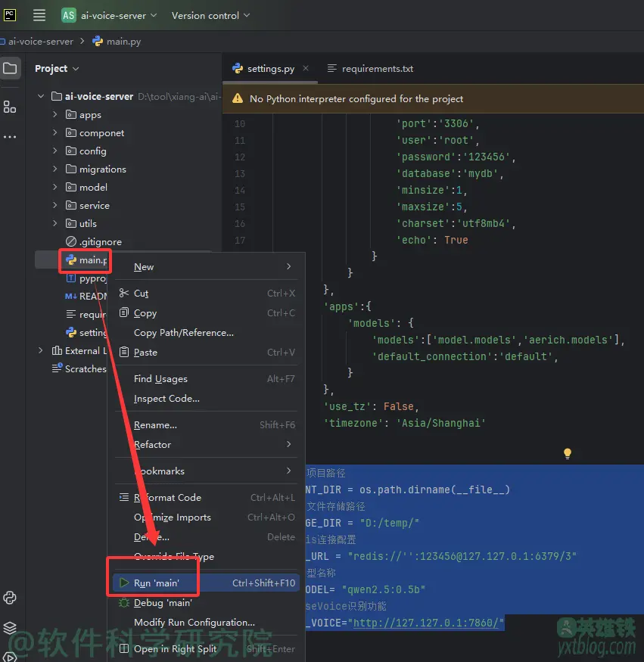The height and width of the screenshot is (662, 644).
Task: Click 'timezone' key in editor
Action: coord(353,423)
